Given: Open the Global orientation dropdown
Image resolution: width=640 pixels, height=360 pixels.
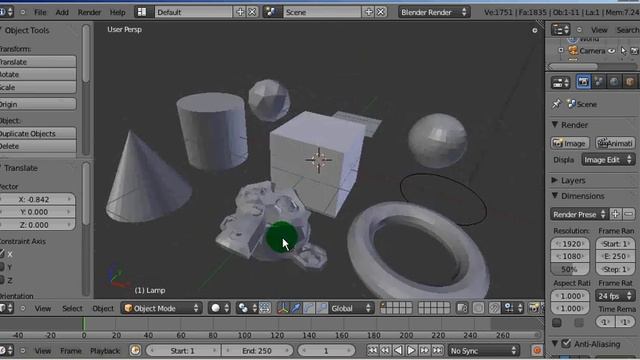Looking at the screenshot, I should coord(351,308).
